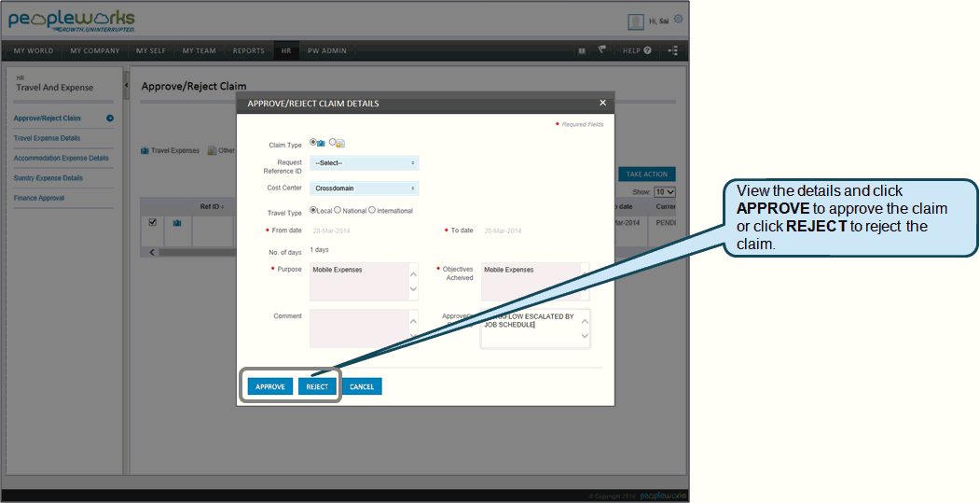The image size is (980, 503).
Task: Expand the Cost Center dropdown
Action: 365,189
